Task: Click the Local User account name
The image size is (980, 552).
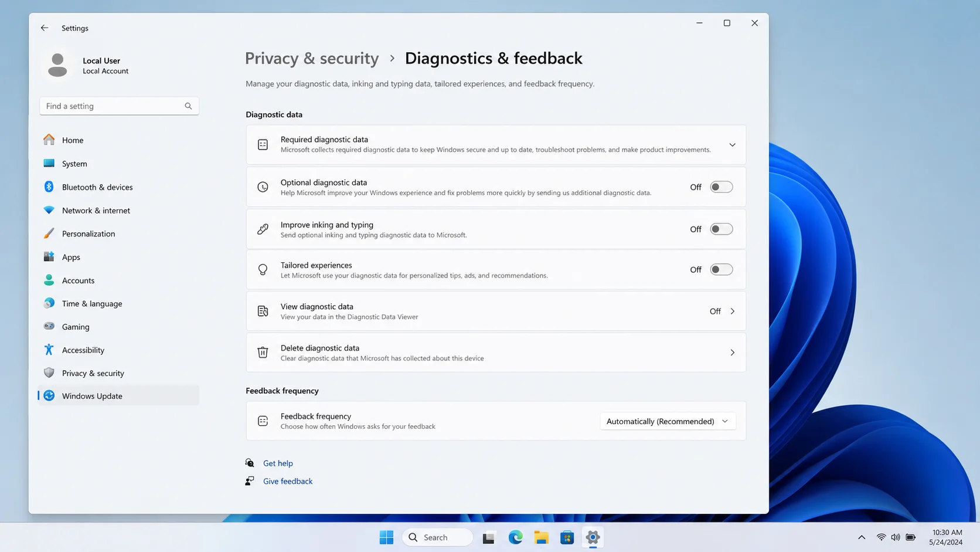Action: pyautogui.click(x=101, y=60)
